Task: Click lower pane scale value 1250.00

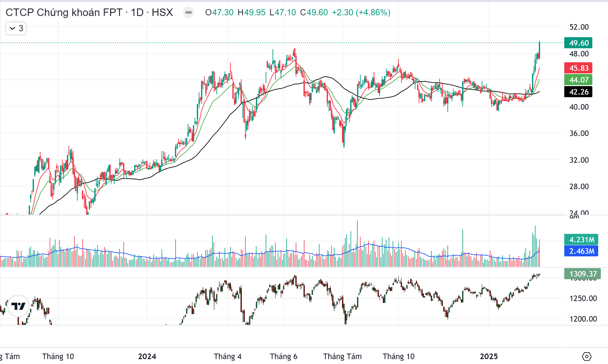Action: tap(583, 298)
